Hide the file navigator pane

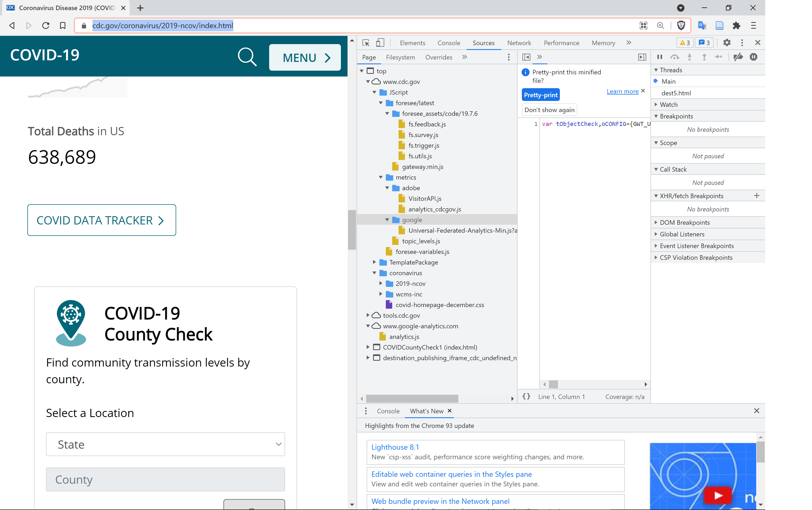(526, 57)
